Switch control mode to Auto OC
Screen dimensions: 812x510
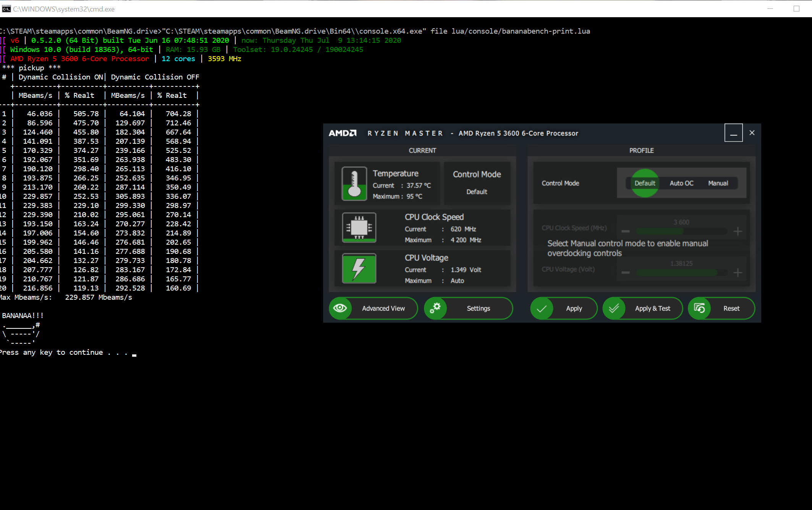pyautogui.click(x=681, y=183)
